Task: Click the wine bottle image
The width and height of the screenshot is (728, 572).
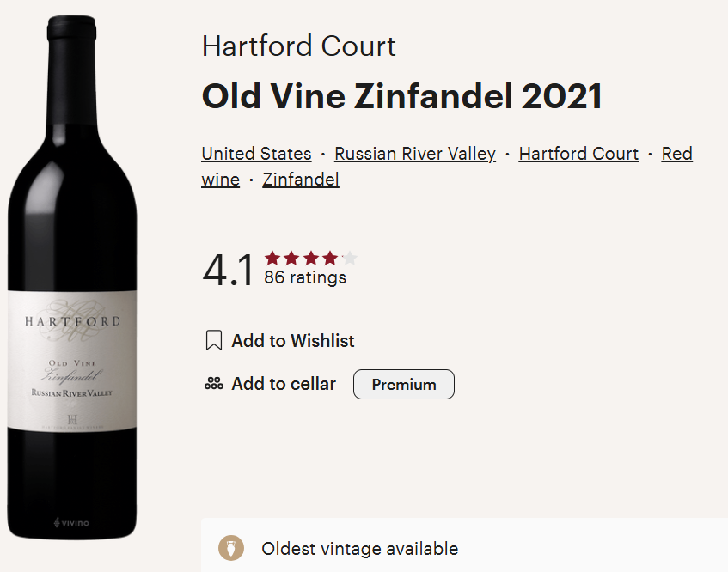Action: point(72,277)
